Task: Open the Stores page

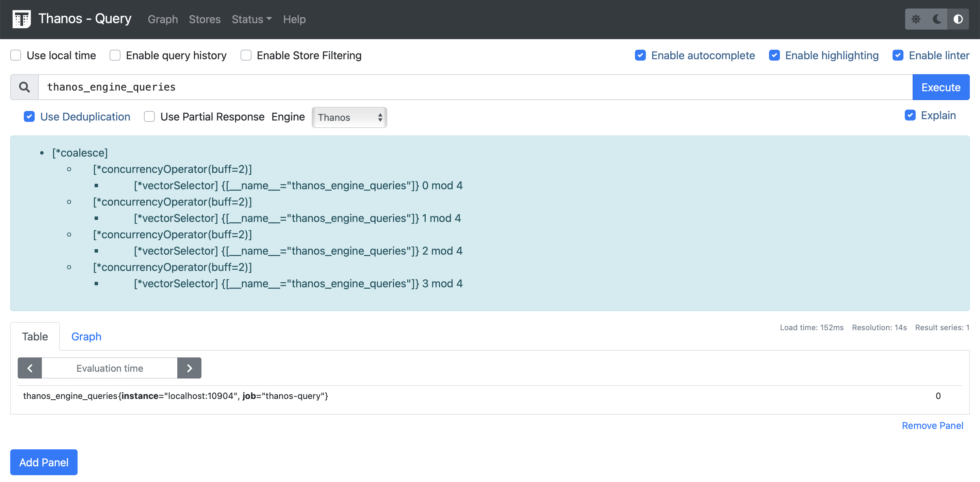Action: [x=204, y=19]
